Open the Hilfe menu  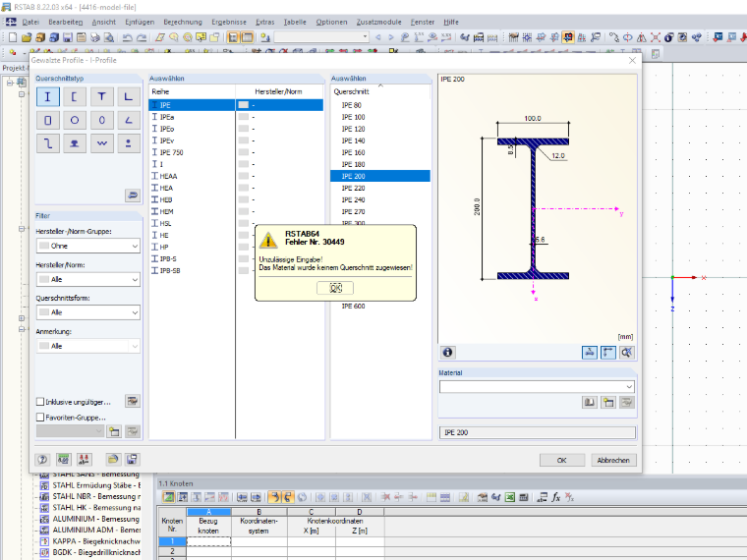pyautogui.click(x=451, y=22)
